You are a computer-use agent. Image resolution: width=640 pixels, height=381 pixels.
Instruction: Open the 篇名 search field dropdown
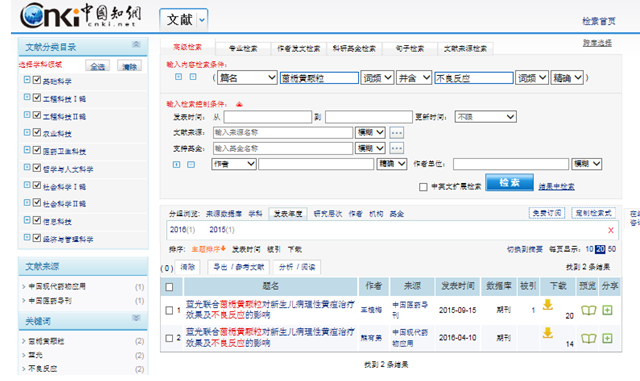[x=247, y=78]
